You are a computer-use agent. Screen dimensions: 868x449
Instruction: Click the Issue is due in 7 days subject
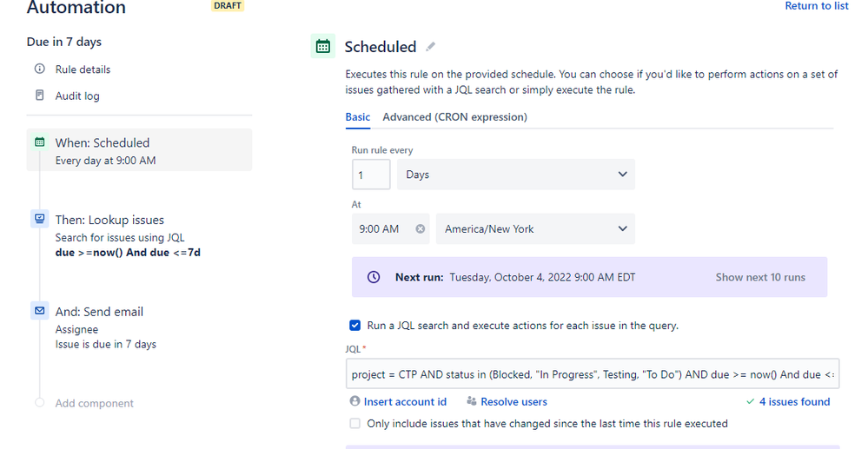(106, 344)
